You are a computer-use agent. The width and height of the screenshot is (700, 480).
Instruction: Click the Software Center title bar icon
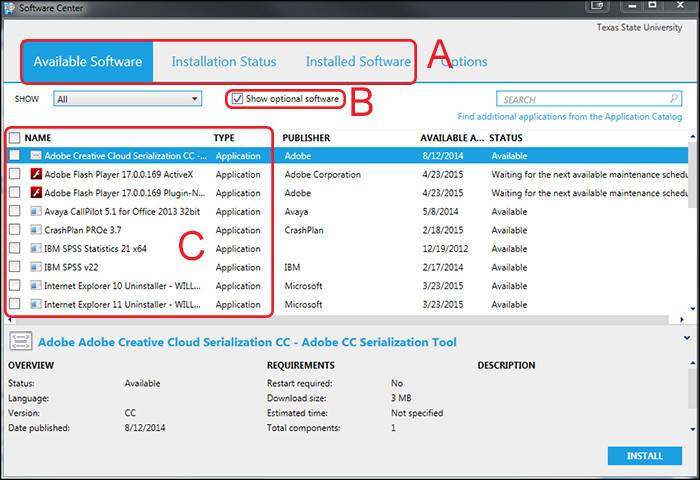pyautogui.click(x=8, y=8)
